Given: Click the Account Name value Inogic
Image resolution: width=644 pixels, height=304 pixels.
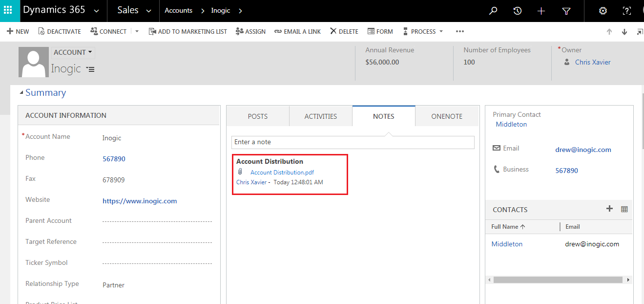Looking at the screenshot, I should 112,138.
